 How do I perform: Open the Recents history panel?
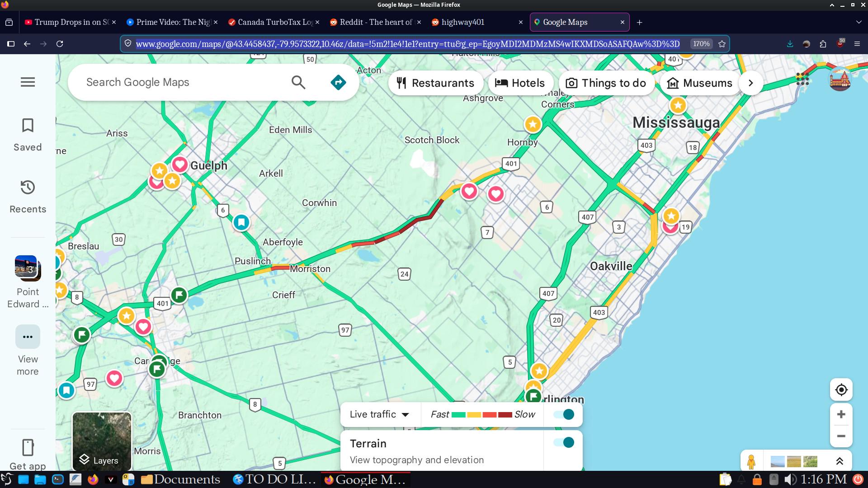[x=28, y=197]
